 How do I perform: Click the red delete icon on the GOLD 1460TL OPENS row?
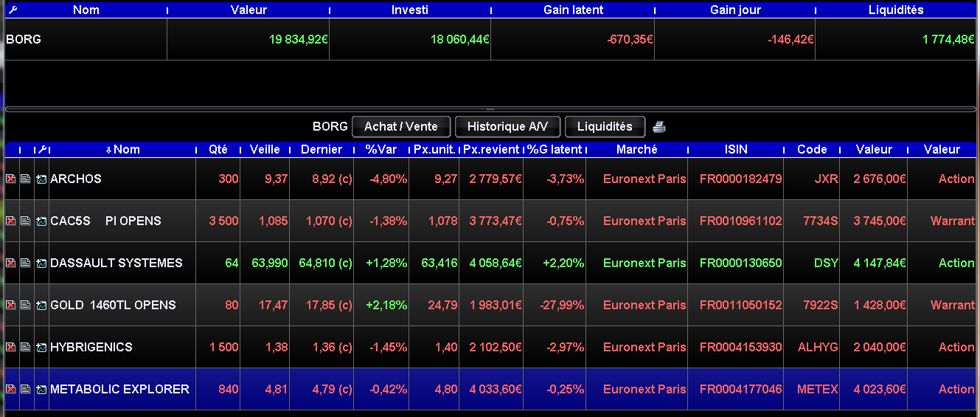(x=11, y=305)
